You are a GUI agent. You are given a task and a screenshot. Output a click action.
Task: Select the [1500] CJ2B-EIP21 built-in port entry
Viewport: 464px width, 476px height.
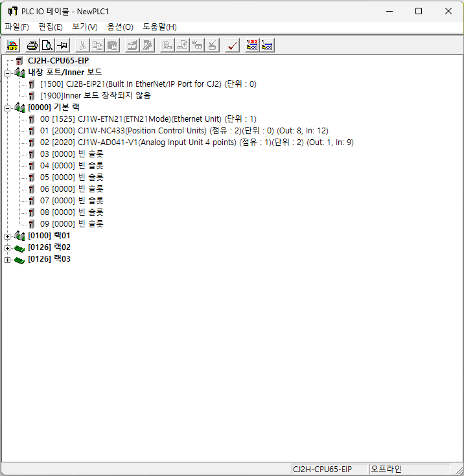click(x=148, y=84)
